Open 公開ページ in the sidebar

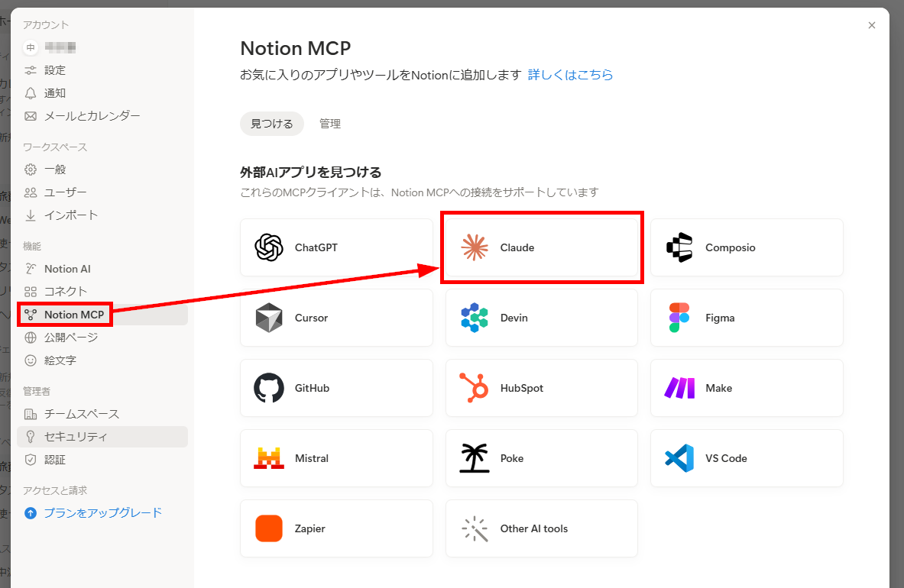point(72,338)
